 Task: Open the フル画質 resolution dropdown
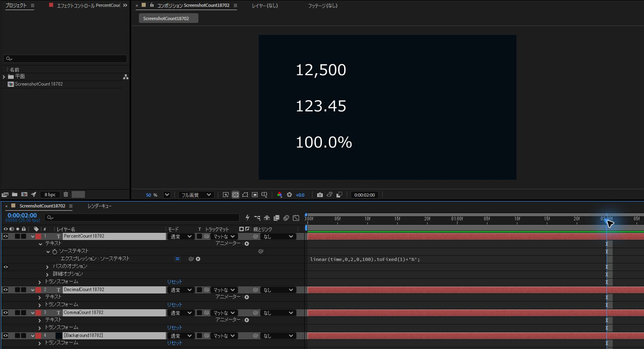click(x=196, y=195)
